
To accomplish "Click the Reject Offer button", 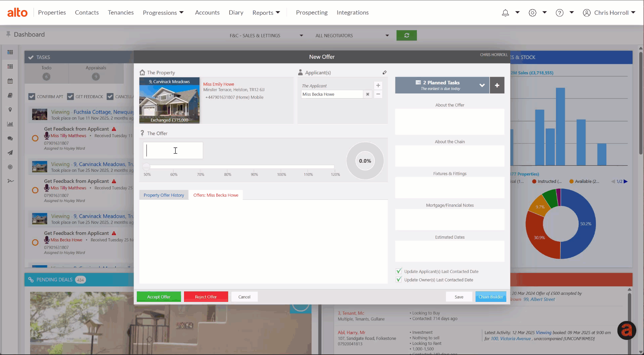I will [x=206, y=297].
